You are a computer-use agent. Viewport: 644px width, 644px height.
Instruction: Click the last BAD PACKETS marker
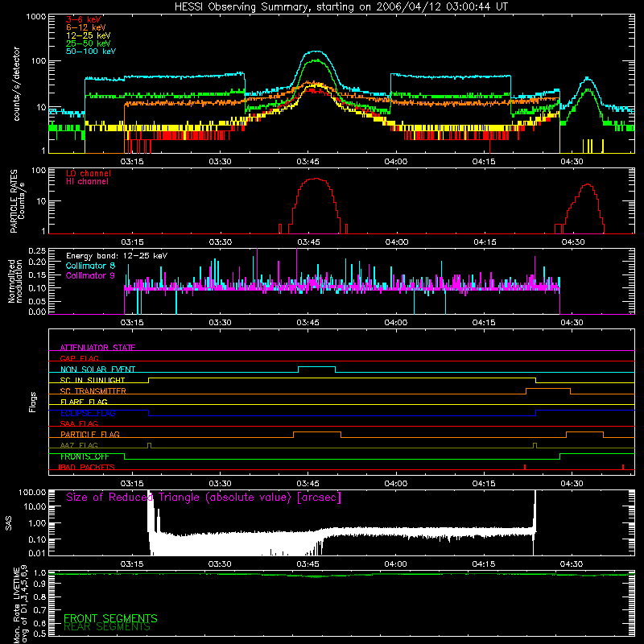click(x=623, y=467)
